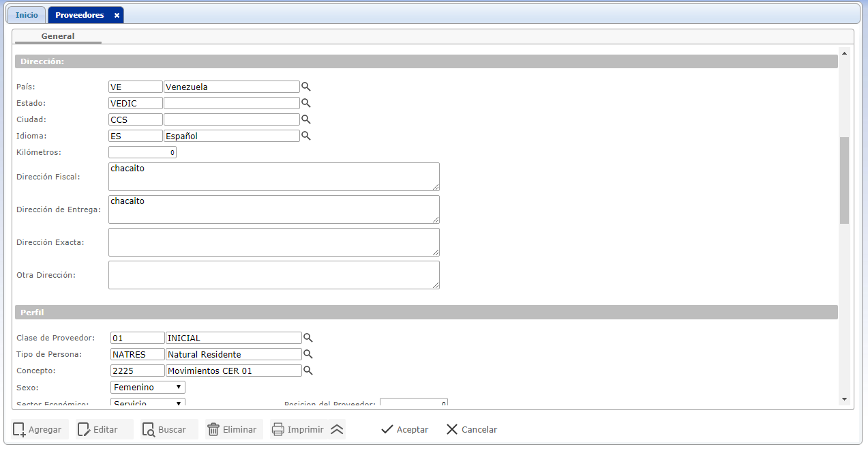This screenshot has width=868, height=449.
Task: Click the Dirección Exacta text area
Action: 273,242
